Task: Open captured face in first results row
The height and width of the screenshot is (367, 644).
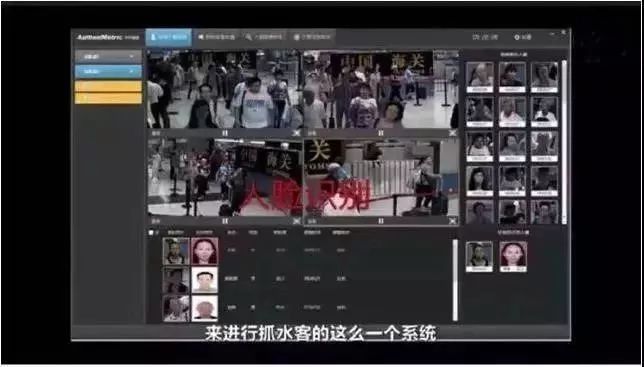Action: [x=176, y=251]
